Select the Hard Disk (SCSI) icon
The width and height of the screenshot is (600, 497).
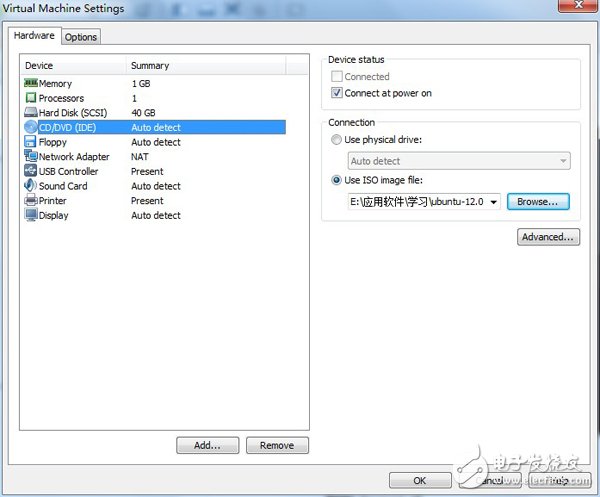pyautogui.click(x=30, y=113)
